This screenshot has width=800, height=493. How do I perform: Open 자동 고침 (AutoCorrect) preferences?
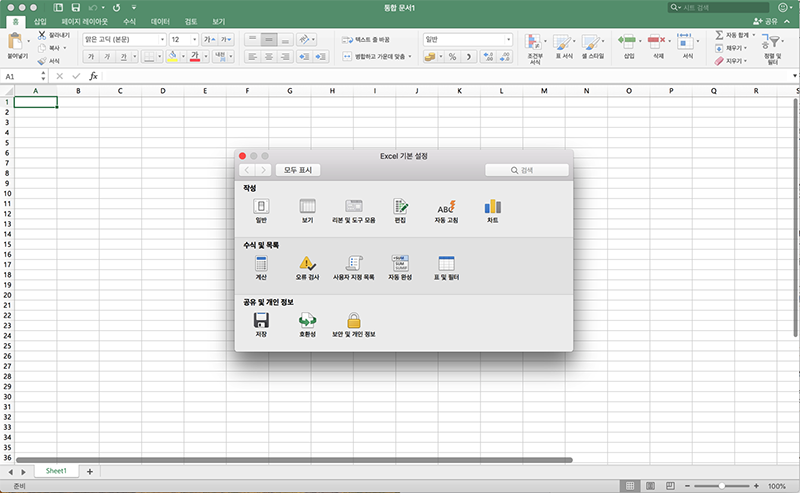pos(446,211)
